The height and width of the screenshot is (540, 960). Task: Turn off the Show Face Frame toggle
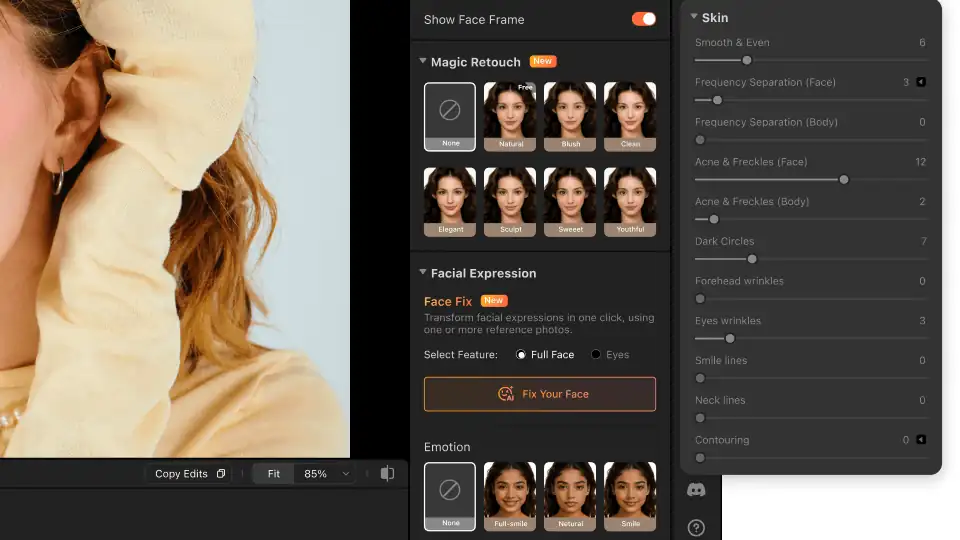coord(643,19)
